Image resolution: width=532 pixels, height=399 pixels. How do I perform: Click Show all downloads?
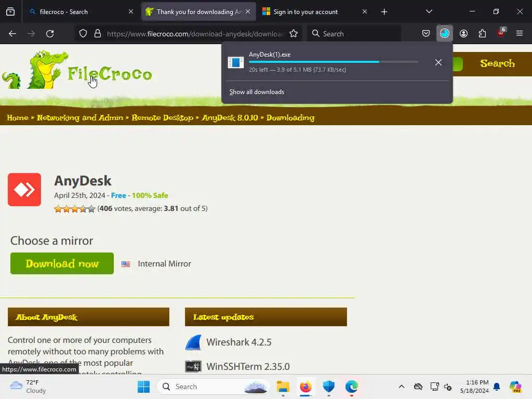257,92
